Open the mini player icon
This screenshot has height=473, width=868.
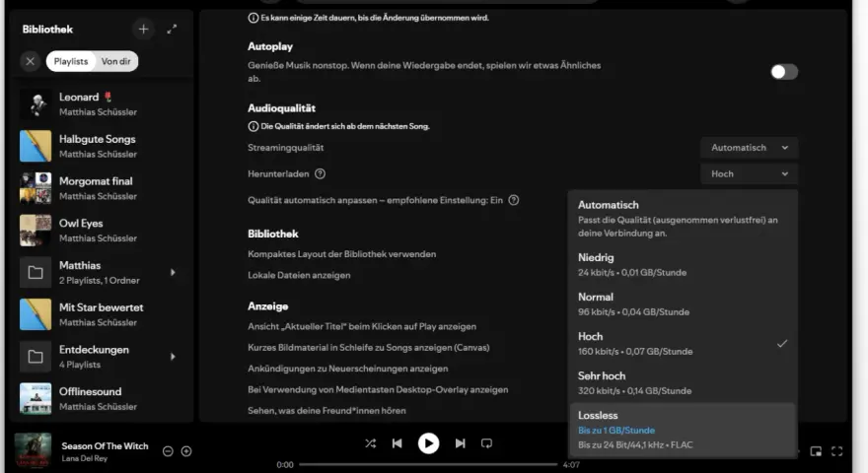point(816,451)
